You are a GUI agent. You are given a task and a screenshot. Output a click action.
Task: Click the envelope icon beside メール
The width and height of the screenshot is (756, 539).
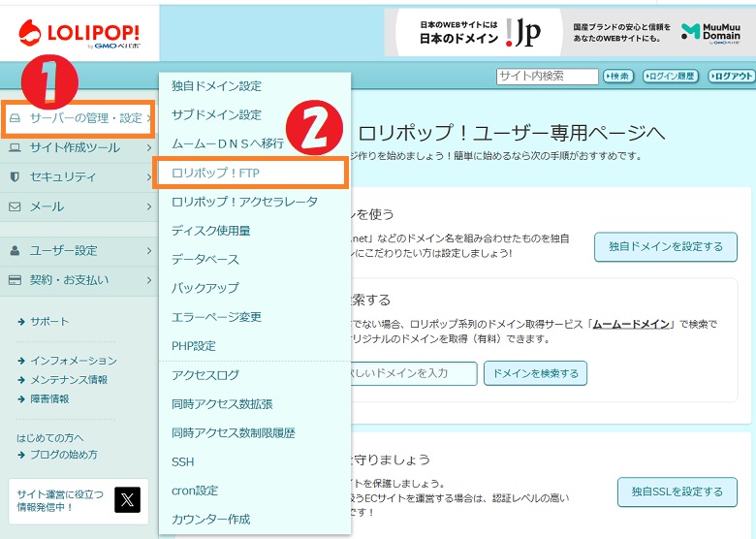tap(15, 206)
